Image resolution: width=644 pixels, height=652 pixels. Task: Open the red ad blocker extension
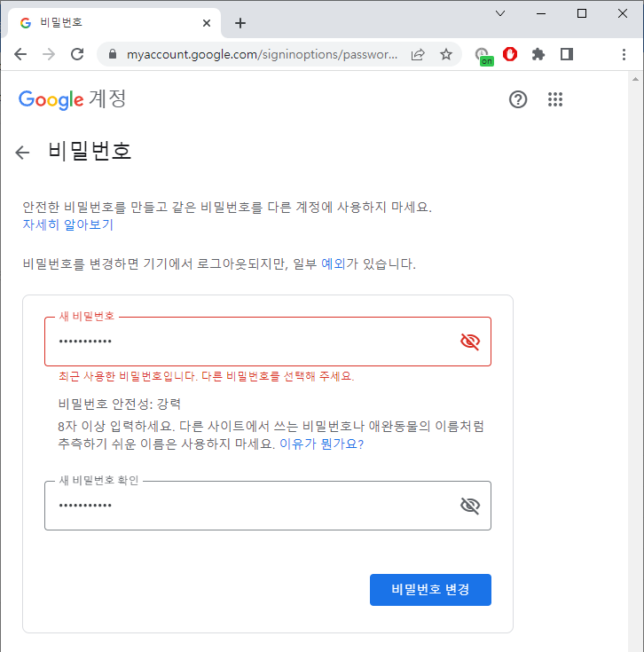(510, 54)
